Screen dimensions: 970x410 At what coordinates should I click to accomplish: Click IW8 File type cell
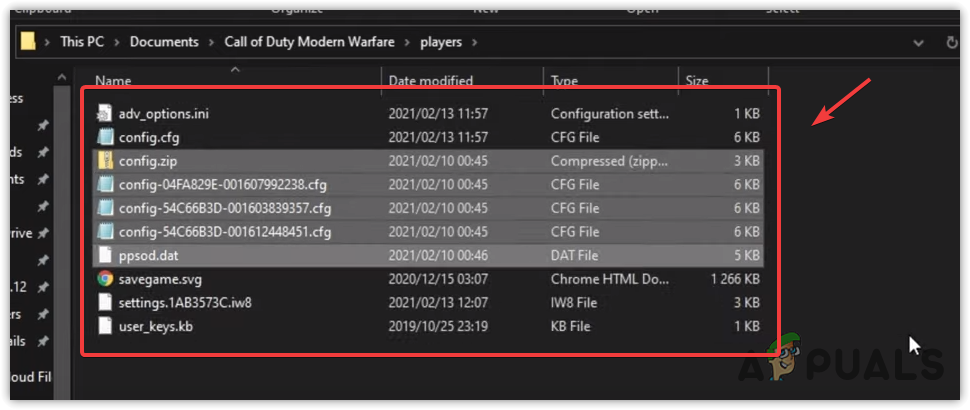[574, 302]
